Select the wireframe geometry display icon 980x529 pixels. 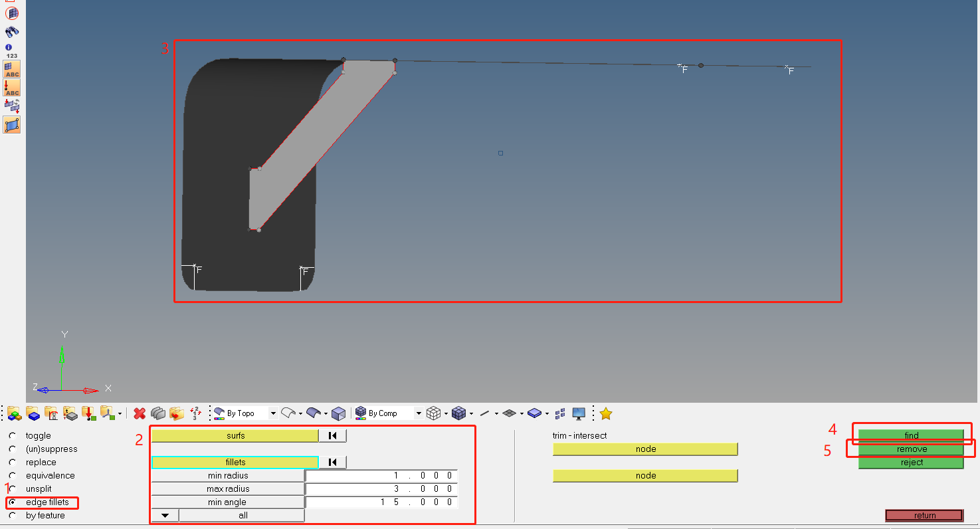coord(288,413)
